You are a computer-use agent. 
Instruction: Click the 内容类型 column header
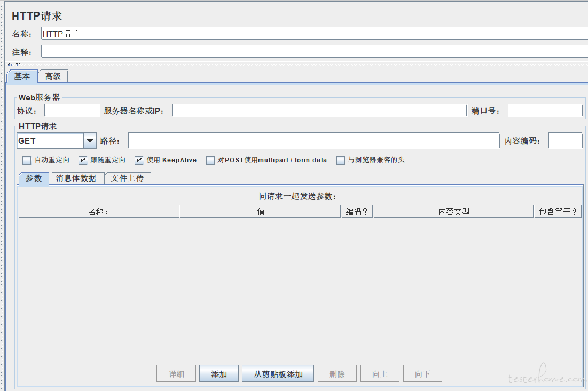pyautogui.click(x=453, y=212)
